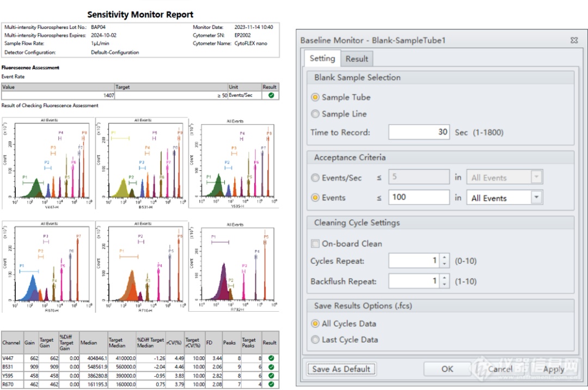Click the Save As Default button
Viewport: 588px width, 390px height.
[x=341, y=369]
